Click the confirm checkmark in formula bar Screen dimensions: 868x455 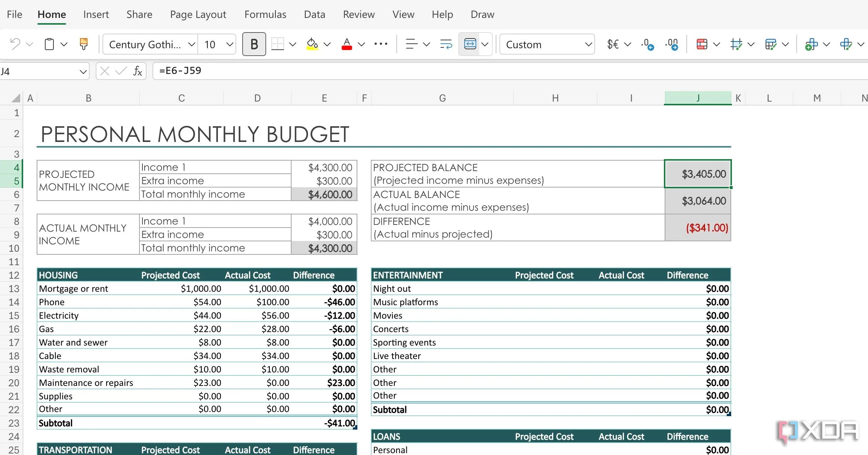[x=120, y=71]
